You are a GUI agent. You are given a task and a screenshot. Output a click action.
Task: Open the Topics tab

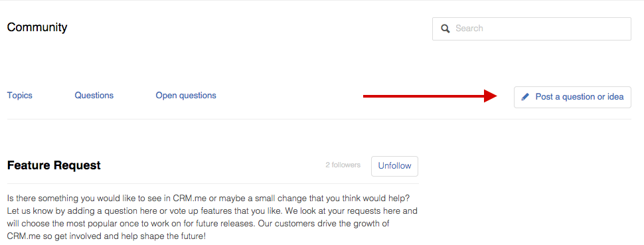20,96
